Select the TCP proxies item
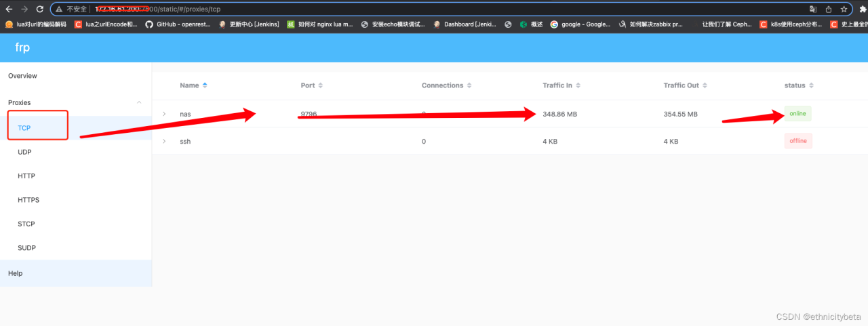868x326 pixels. [x=76, y=128]
